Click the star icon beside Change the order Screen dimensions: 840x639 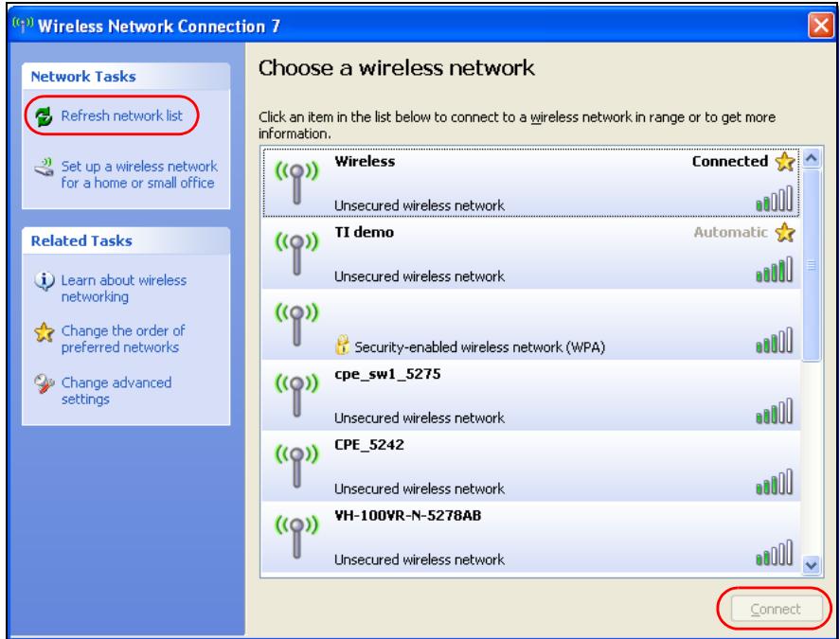pyautogui.click(x=44, y=332)
